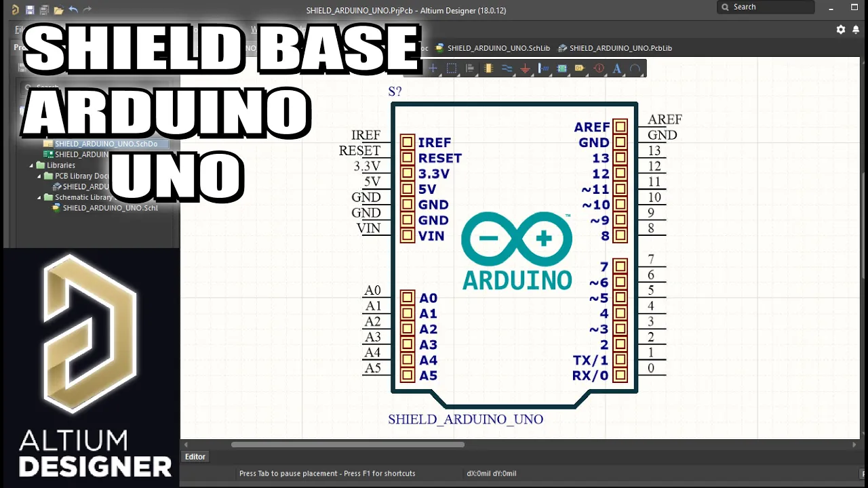Click the PcbLib document icon in tab bar
The width and height of the screenshot is (868, 488).
562,48
